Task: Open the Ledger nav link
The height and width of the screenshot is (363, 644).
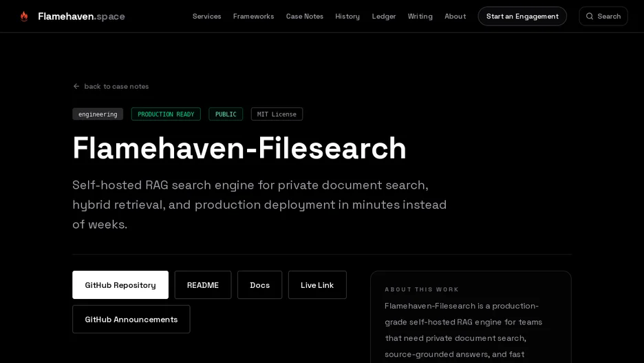Action: coord(384,17)
